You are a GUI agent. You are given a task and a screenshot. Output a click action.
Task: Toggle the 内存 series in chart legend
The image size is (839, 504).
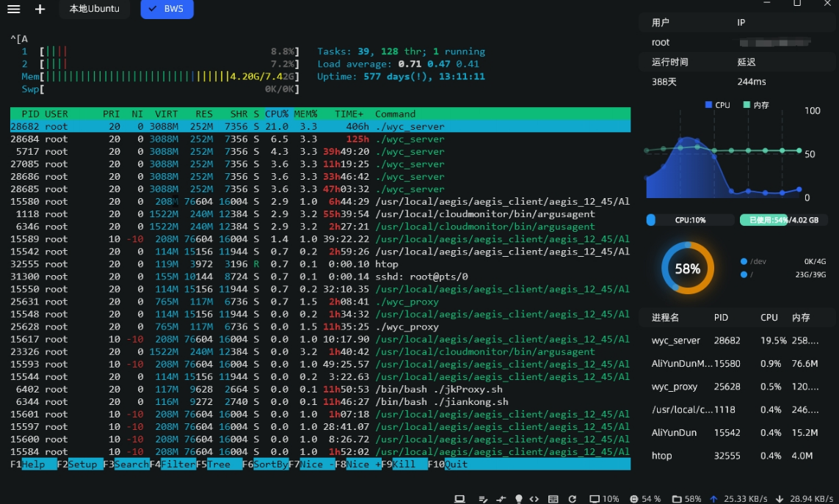(756, 105)
